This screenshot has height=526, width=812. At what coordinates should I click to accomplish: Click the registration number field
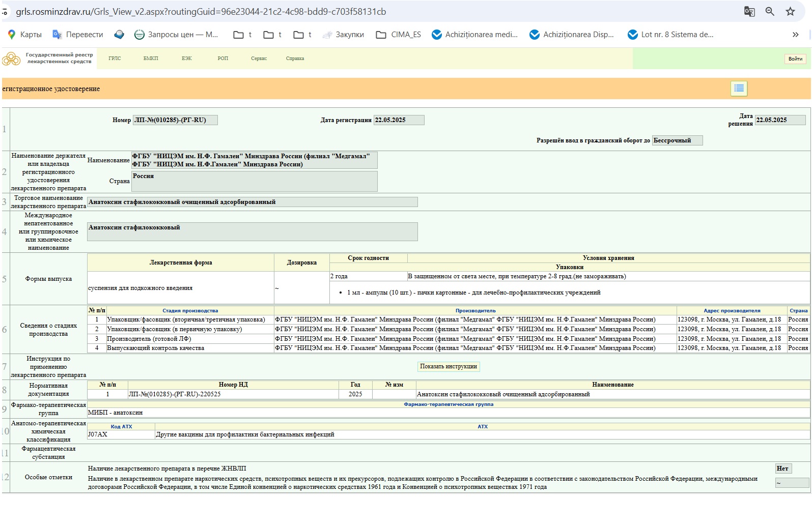coord(175,120)
